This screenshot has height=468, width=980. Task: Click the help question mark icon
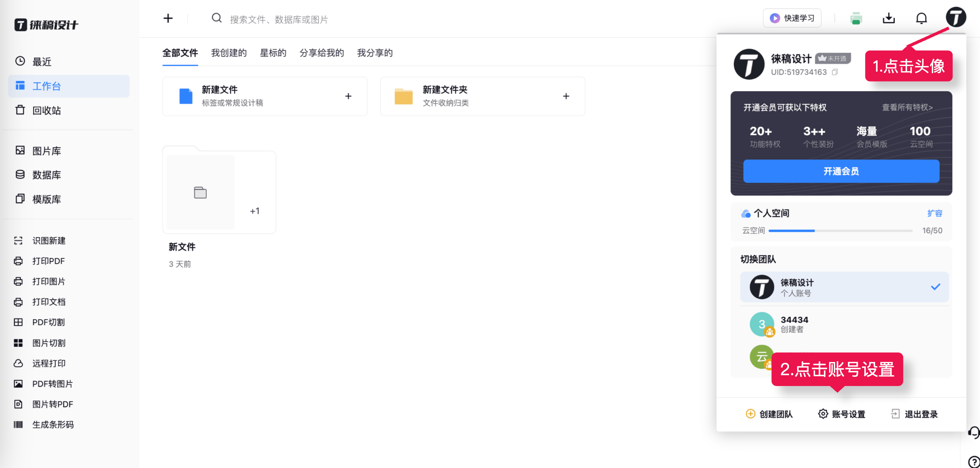(x=974, y=462)
